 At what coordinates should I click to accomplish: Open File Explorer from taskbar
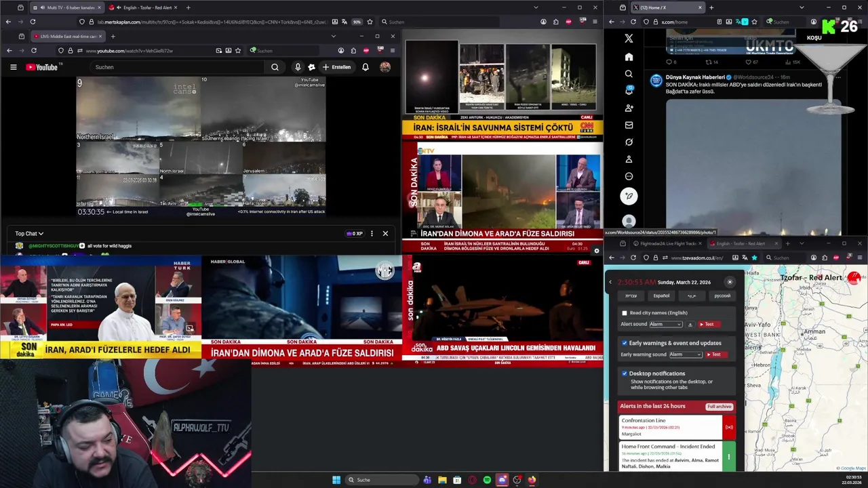tap(442, 480)
